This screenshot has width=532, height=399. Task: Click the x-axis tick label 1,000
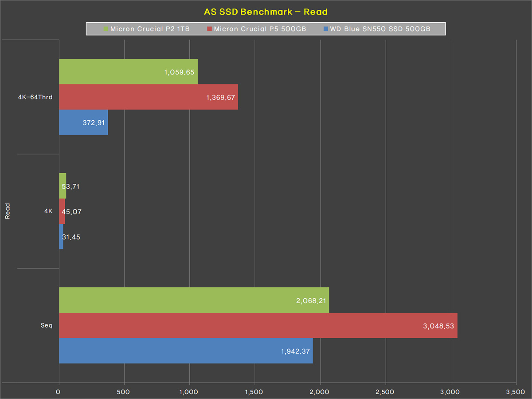coord(189,392)
